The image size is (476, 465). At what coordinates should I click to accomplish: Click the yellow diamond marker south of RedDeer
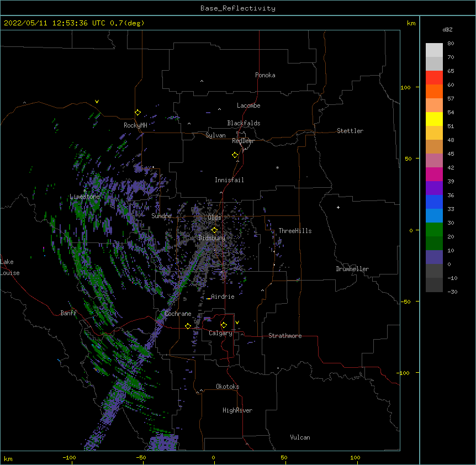pyautogui.click(x=235, y=155)
